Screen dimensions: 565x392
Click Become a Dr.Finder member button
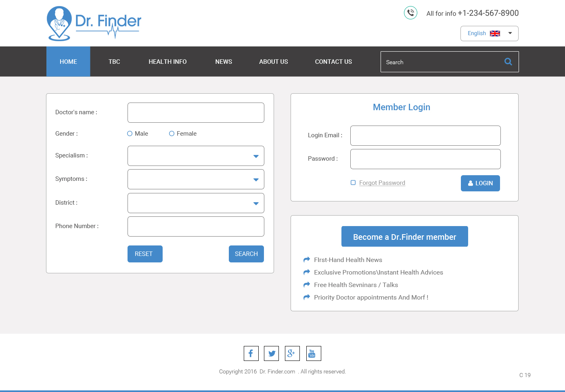404,237
